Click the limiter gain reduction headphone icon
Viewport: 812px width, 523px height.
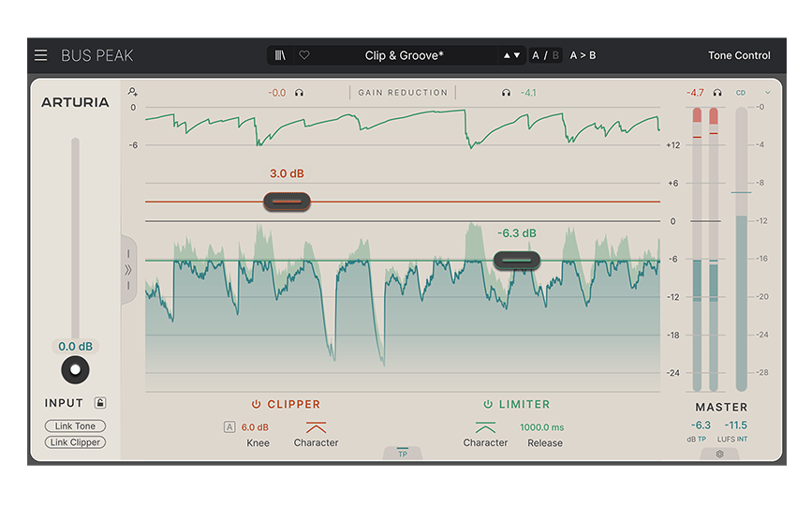[x=506, y=93]
